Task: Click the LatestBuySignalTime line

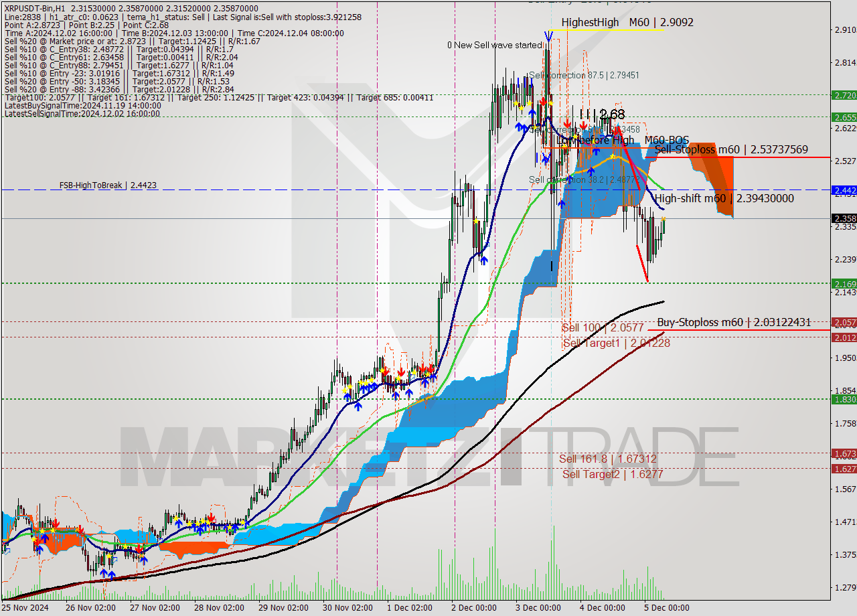Action: coord(82,106)
